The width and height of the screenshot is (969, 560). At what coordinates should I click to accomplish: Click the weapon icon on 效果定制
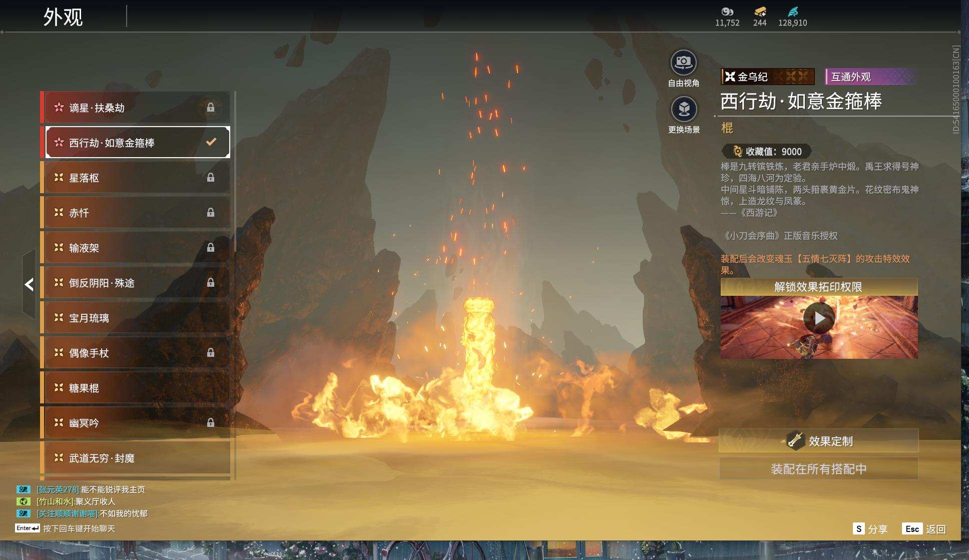(x=795, y=440)
